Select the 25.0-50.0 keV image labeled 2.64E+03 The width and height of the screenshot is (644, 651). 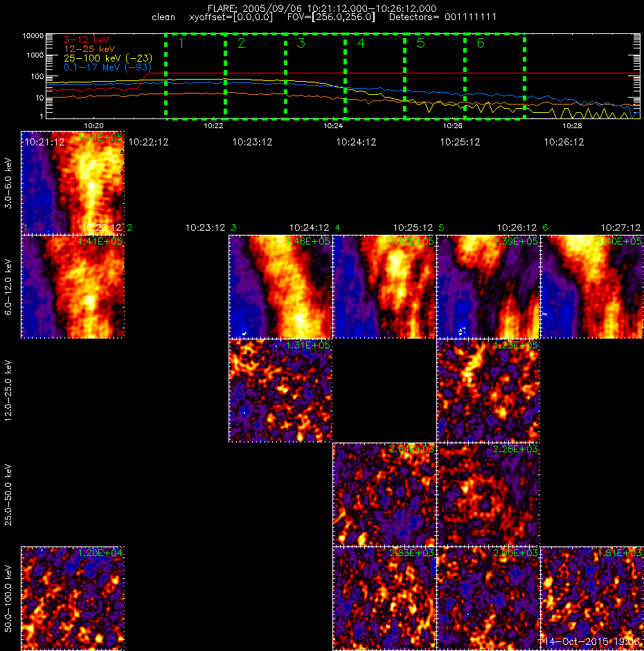tap(384, 494)
